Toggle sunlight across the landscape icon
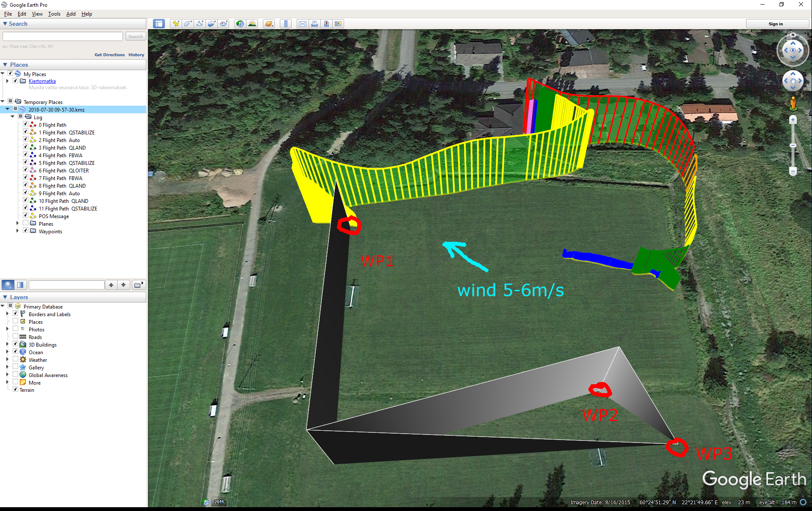 (x=252, y=24)
